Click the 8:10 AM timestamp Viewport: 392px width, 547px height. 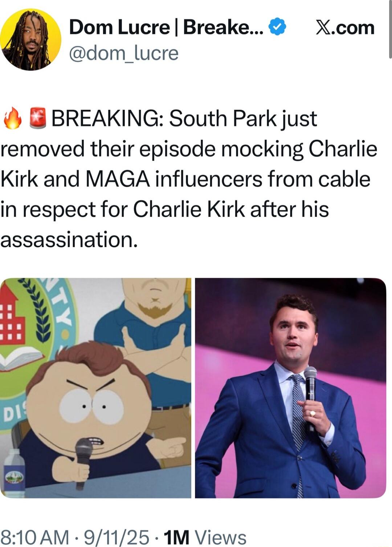pyautogui.click(x=35, y=537)
